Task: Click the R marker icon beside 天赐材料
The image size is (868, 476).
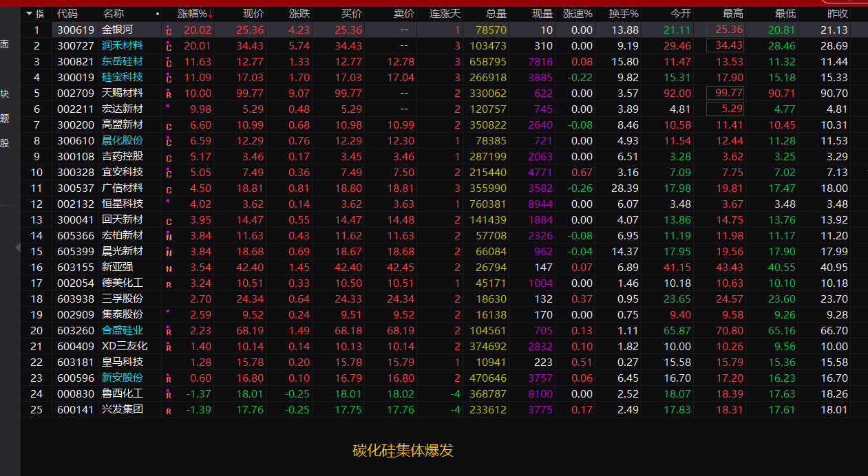Action: pyautogui.click(x=169, y=94)
